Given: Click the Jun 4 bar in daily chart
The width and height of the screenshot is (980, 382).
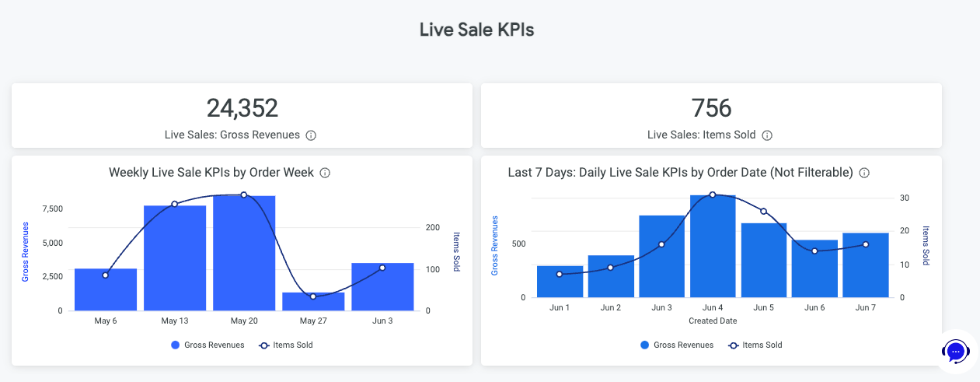Looking at the screenshot, I should [x=713, y=249].
